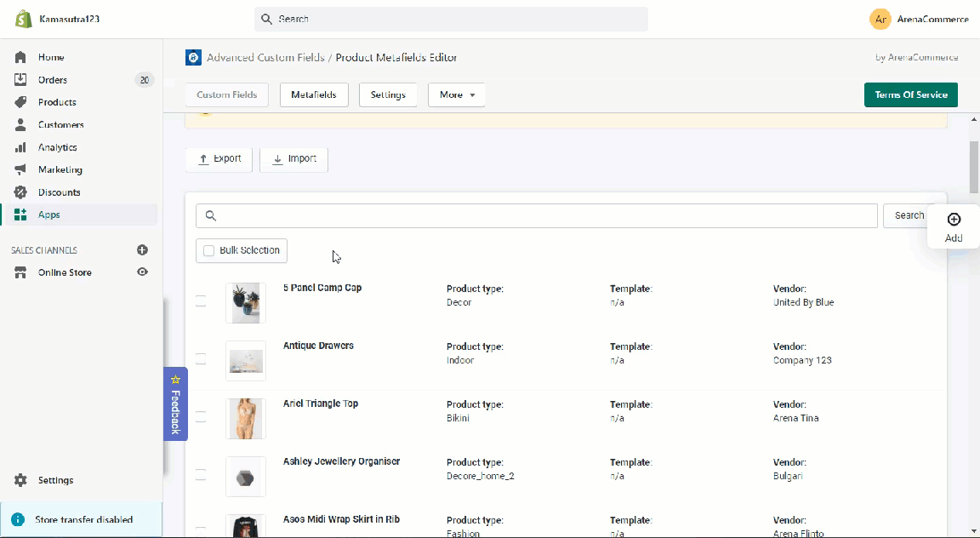Select the Antique Drawers checkbox
980x538 pixels.
pyautogui.click(x=201, y=359)
